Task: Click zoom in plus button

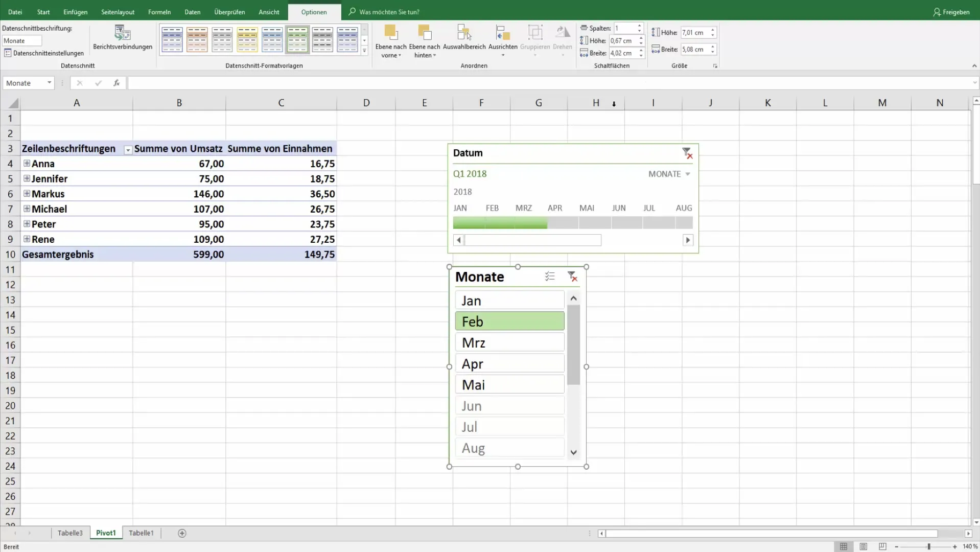Action: click(954, 546)
